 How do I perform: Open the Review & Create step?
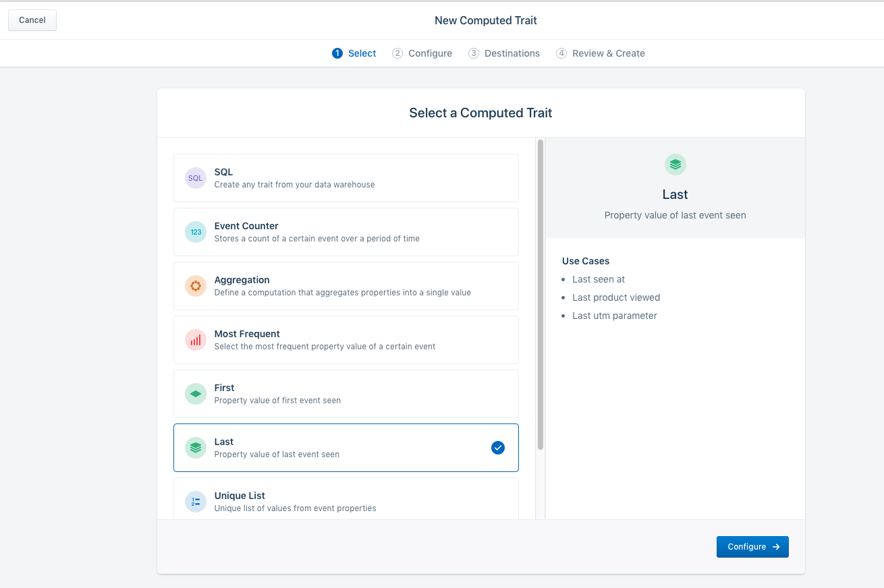tap(601, 53)
